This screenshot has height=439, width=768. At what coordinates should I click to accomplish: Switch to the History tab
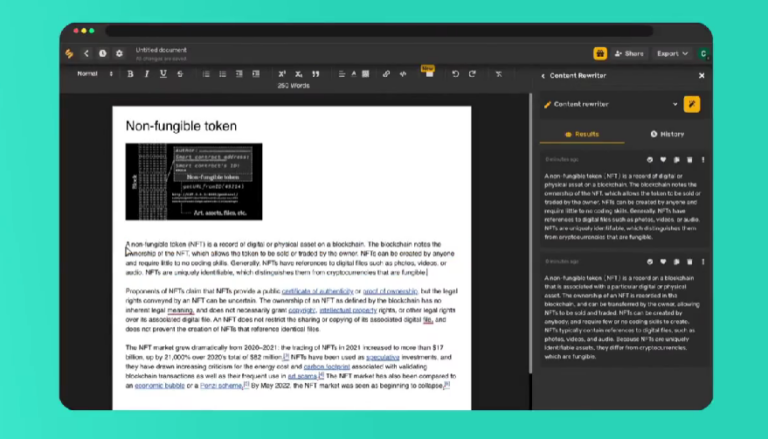pyautogui.click(x=667, y=134)
